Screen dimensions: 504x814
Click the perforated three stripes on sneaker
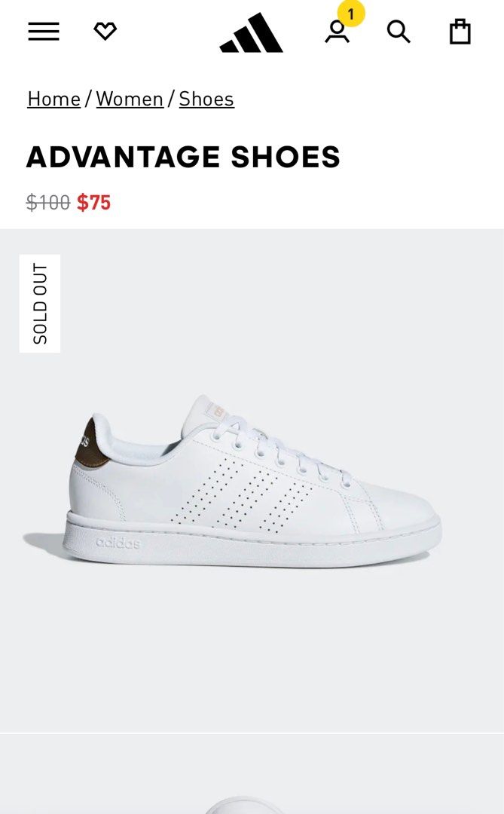[241, 496]
